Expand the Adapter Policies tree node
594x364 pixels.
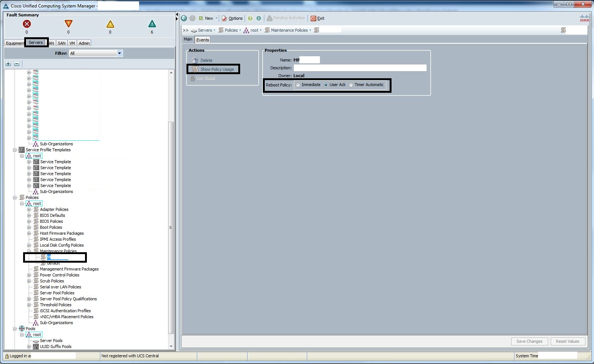(29, 209)
